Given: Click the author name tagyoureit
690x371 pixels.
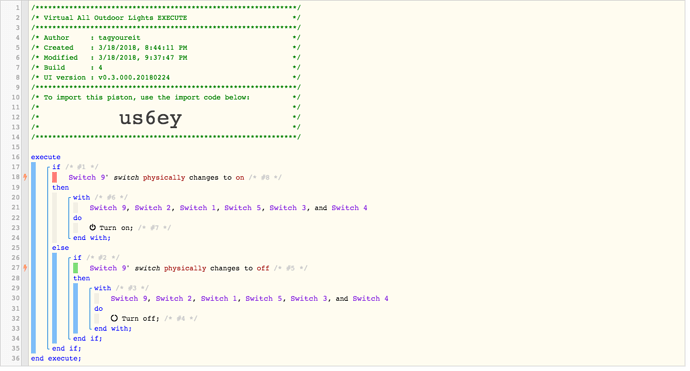Looking at the screenshot, I should pyautogui.click(x=119, y=38).
